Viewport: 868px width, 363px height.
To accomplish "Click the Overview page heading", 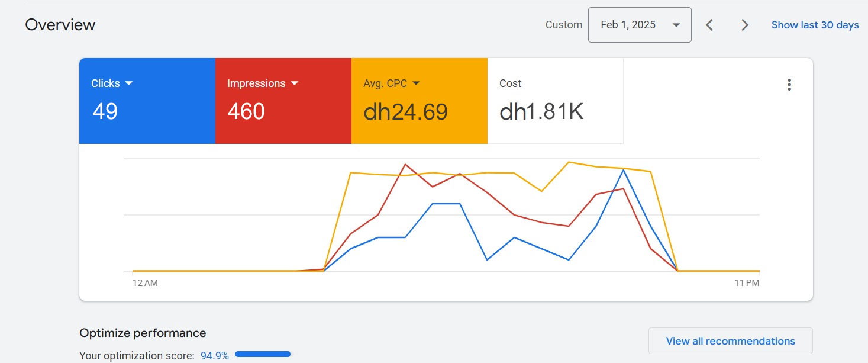I will point(60,25).
